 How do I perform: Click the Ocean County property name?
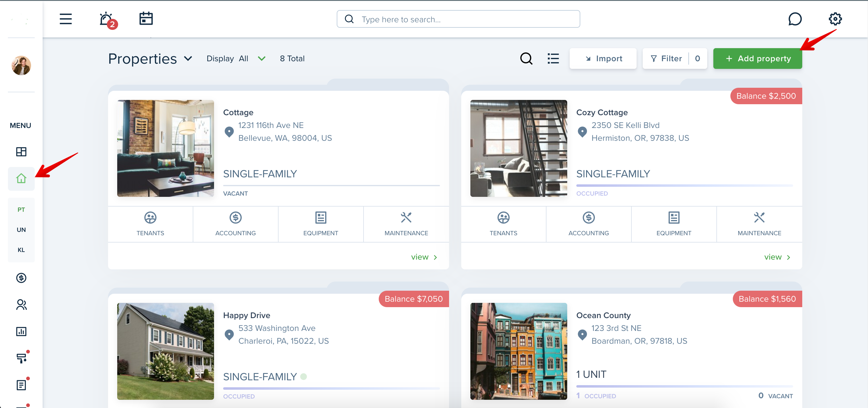click(603, 316)
